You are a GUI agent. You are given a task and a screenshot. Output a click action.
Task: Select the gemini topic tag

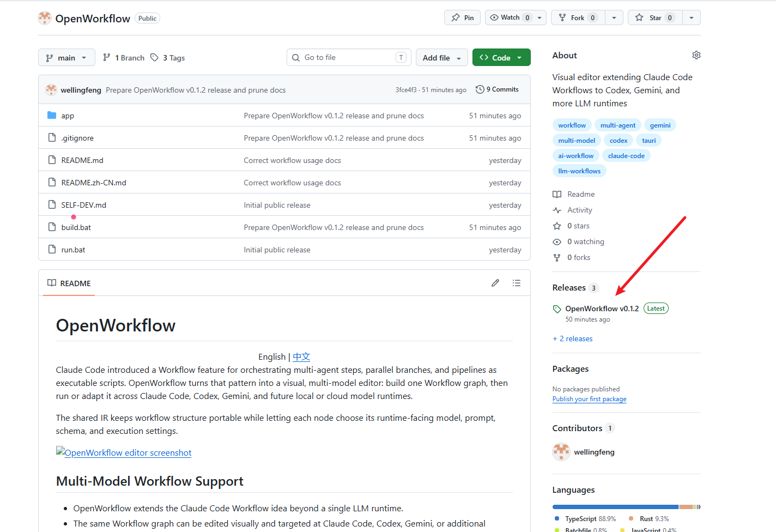[660, 125]
